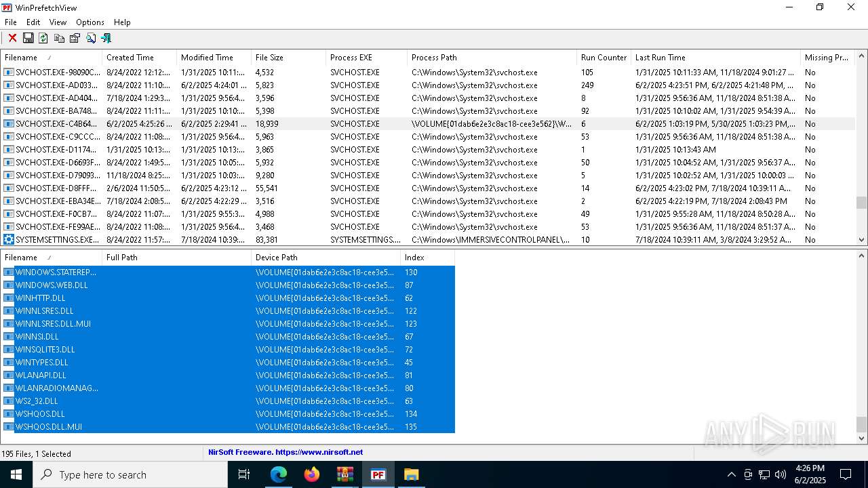The image size is (868, 488).
Task: Select SVCHOST.EXE-AD033 row
Action: (427, 85)
